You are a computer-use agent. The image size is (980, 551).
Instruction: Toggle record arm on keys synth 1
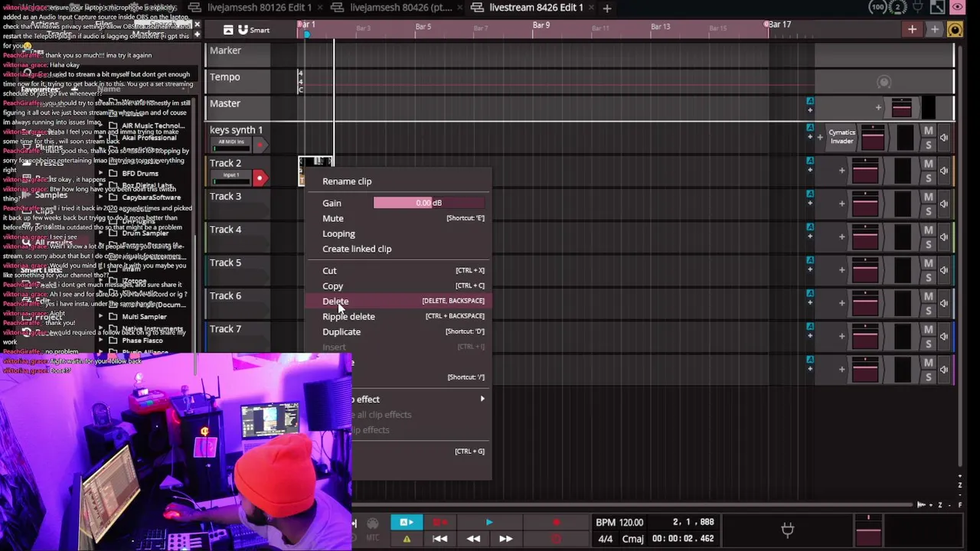coord(260,145)
